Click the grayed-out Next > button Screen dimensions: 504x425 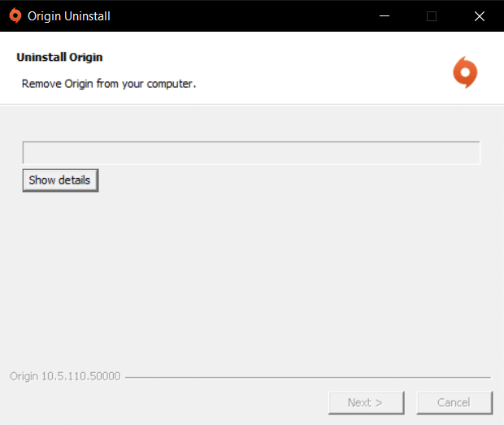pyautogui.click(x=366, y=402)
